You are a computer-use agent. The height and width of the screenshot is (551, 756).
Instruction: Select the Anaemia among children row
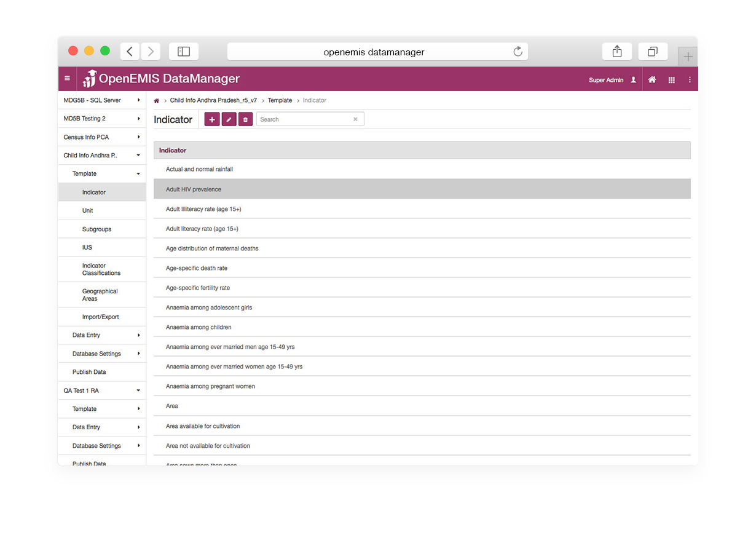tap(422, 327)
